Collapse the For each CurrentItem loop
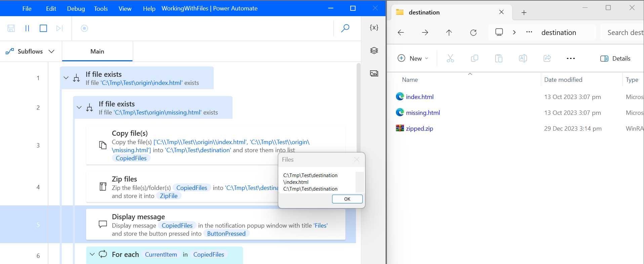Viewport: 644px width, 264px height. pos(92,255)
